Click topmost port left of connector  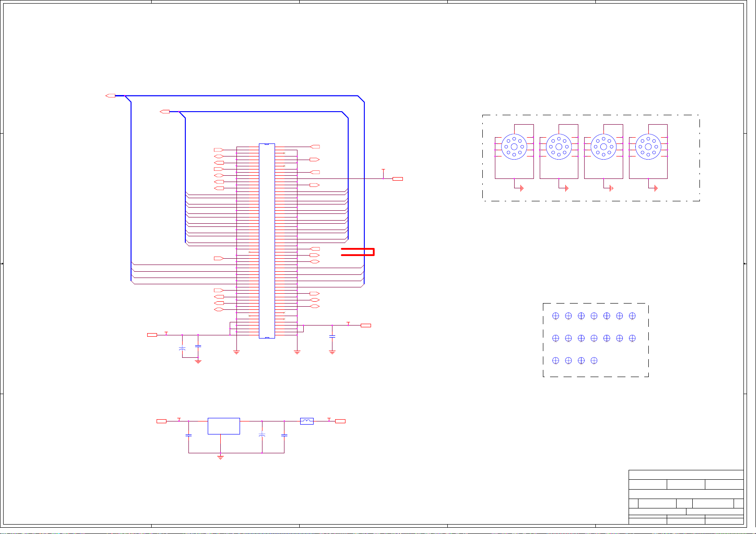[x=218, y=150]
